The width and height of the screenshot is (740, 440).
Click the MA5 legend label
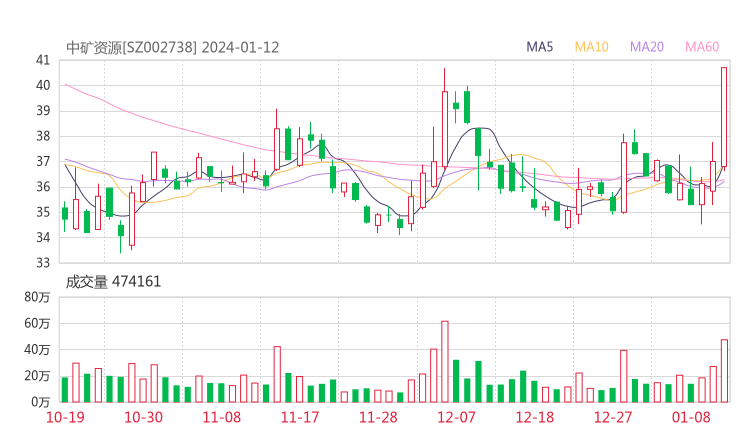click(x=539, y=47)
